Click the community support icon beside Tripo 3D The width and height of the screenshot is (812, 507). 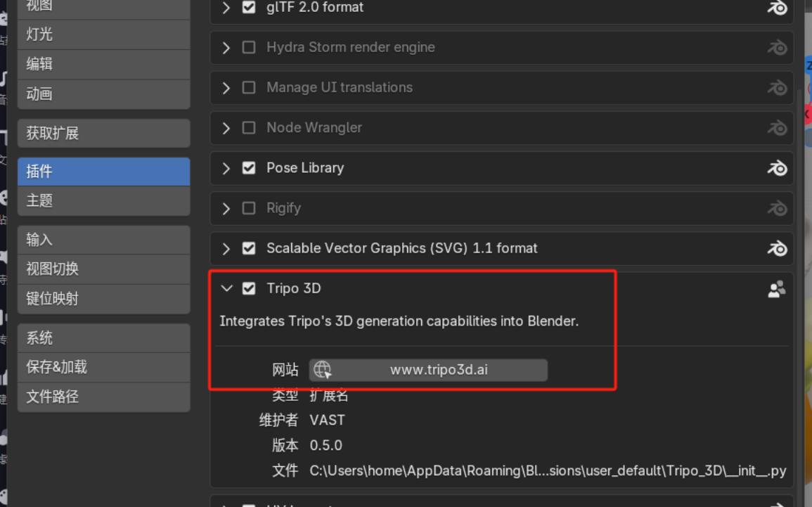click(776, 289)
